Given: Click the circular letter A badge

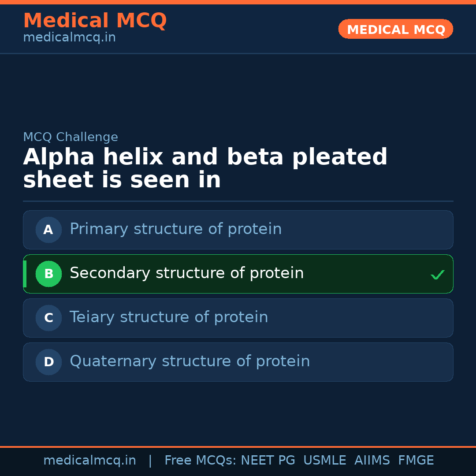Looking at the screenshot, I should 48,230.
